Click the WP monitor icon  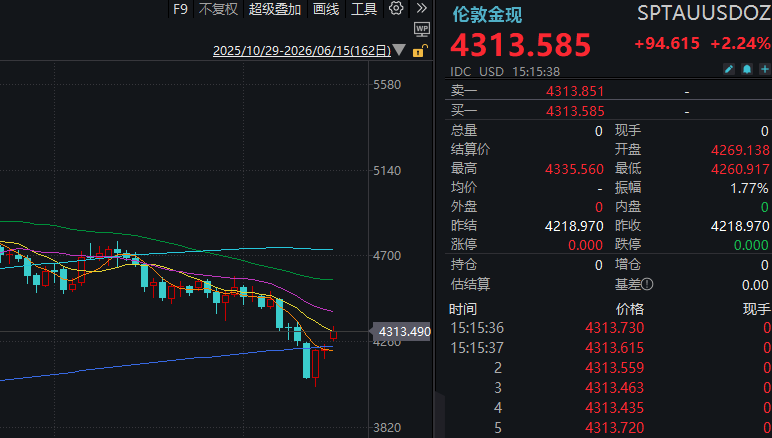422,30
